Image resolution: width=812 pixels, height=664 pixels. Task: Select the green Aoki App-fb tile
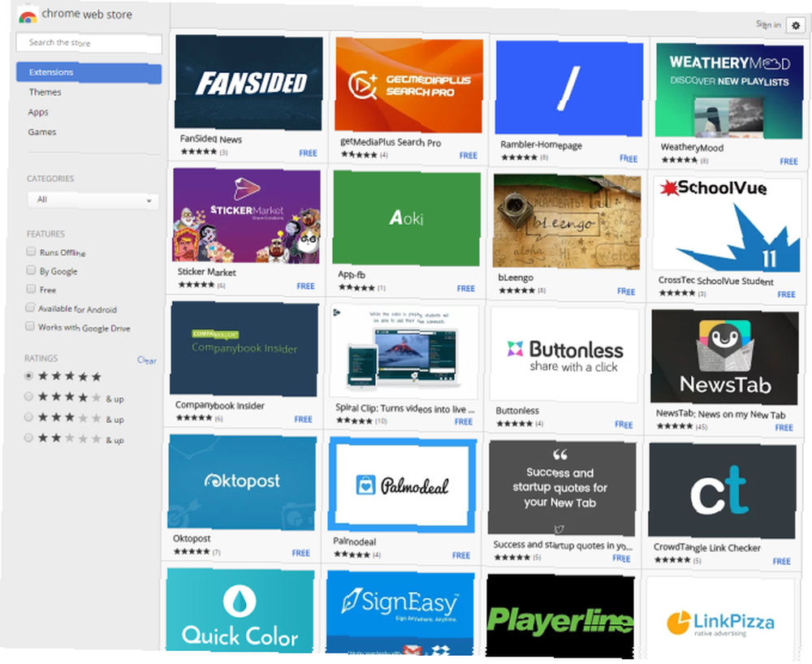(x=407, y=218)
